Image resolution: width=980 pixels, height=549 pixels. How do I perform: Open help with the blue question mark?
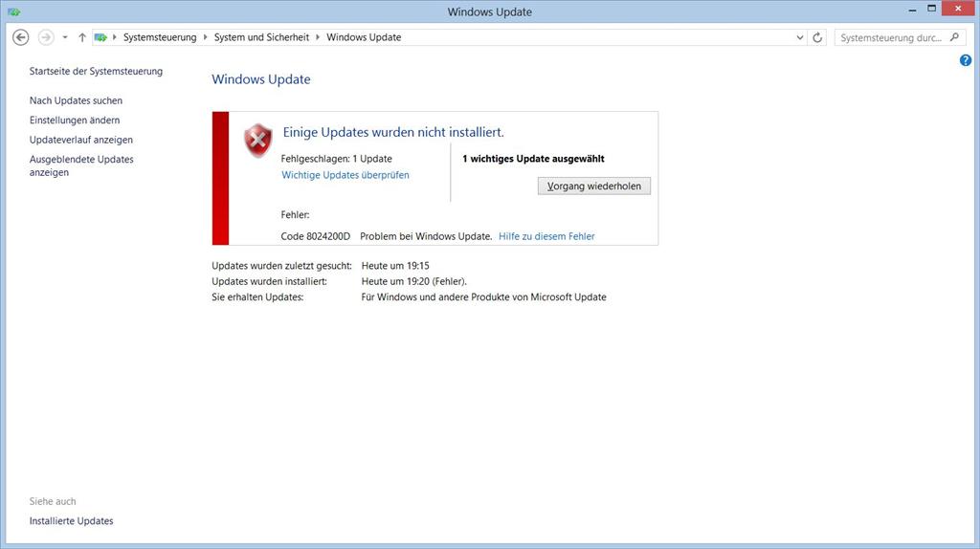966,60
